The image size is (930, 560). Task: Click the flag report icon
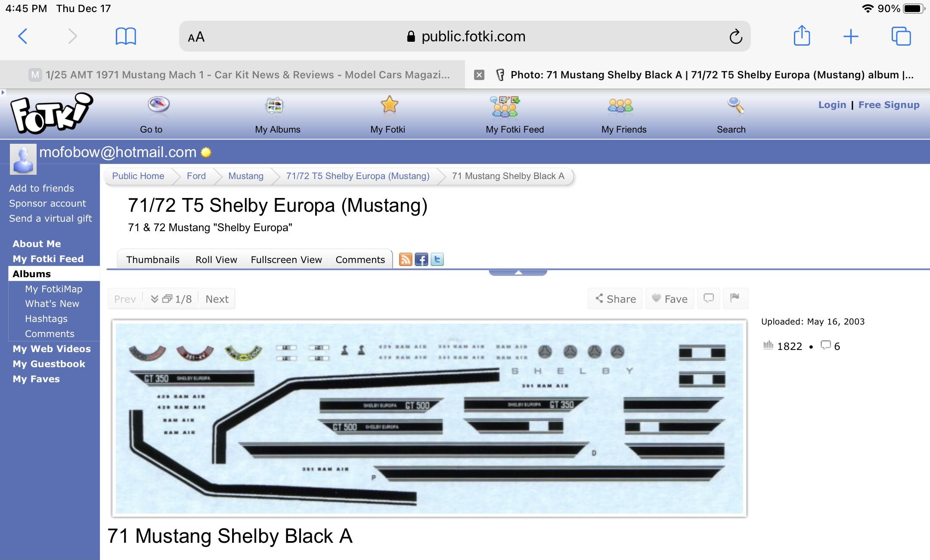pyautogui.click(x=735, y=298)
